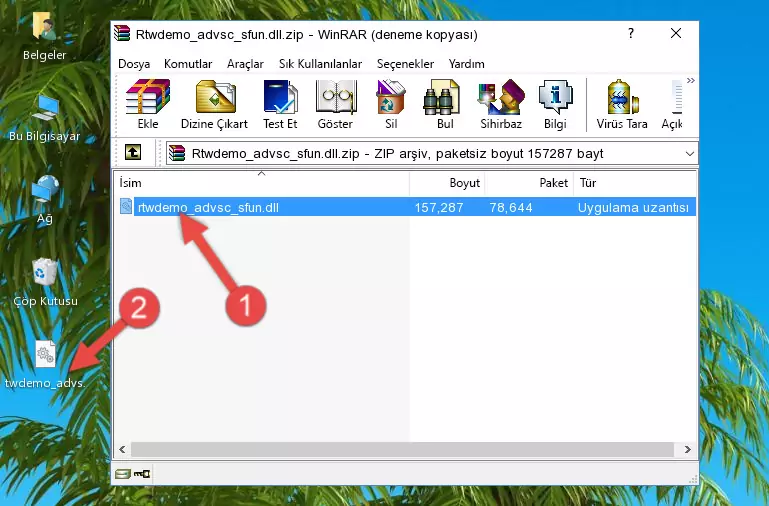Sort by Boyut column header

point(447,183)
